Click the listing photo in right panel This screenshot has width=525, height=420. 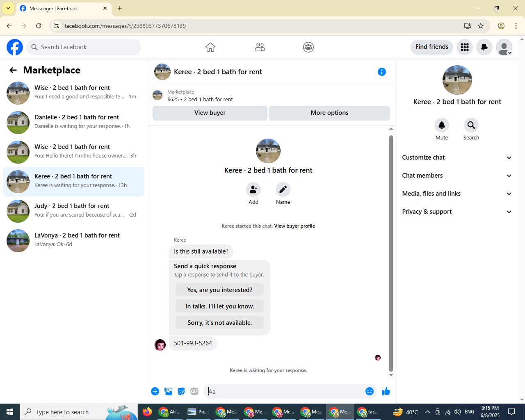457,80
